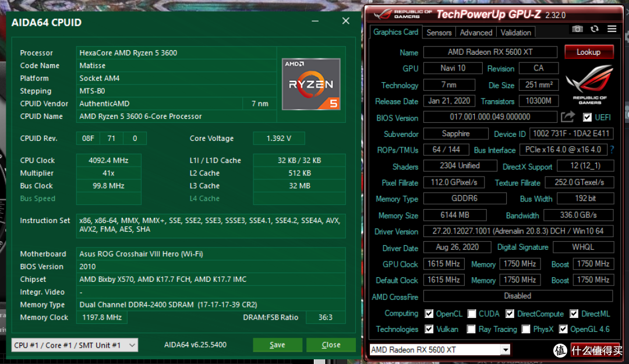Open the GPU selection dropdown in GPU-Z

tap(440, 349)
